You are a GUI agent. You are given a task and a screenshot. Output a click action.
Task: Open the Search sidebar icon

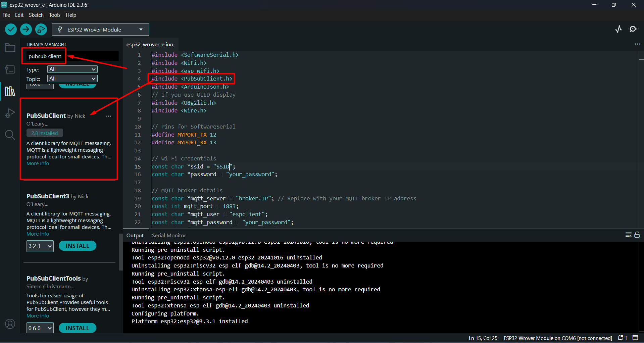coord(10,135)
